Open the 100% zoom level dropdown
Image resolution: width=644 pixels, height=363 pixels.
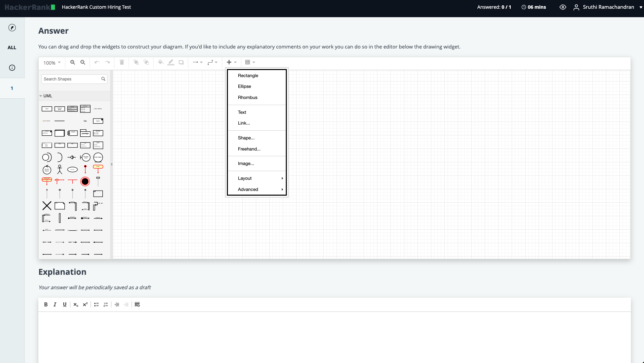(x=52, y=63)
